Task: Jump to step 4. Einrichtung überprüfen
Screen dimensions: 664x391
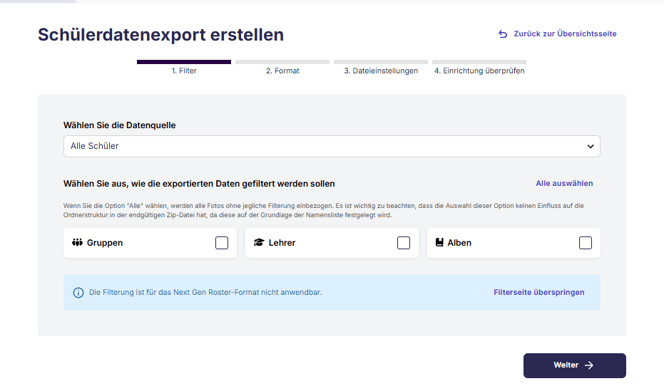Action: click(479, 67)
